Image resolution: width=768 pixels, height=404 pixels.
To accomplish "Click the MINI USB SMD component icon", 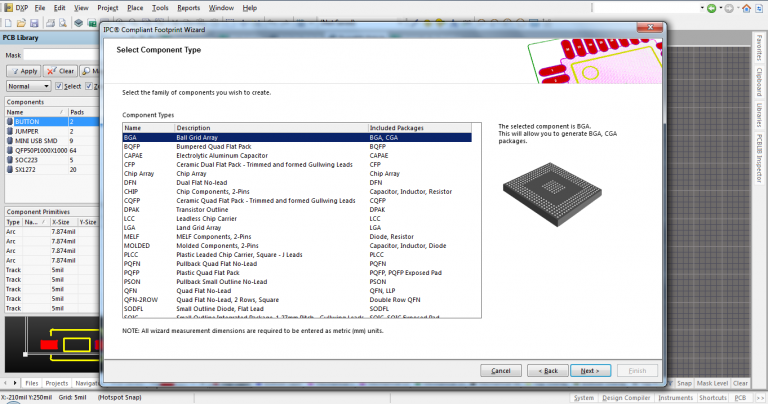I will tap(10, 141).
